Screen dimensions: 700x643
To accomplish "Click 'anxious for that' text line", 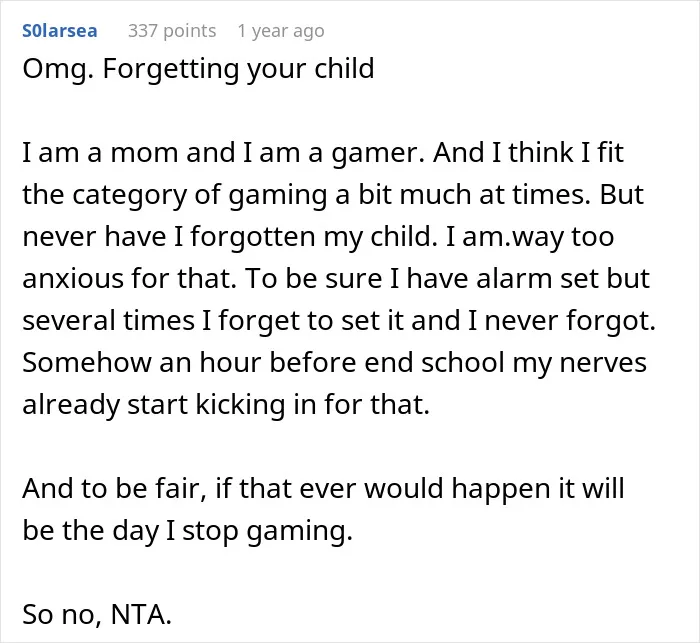I will 336,279.
